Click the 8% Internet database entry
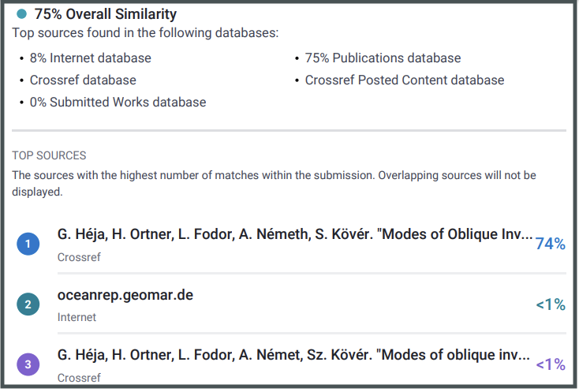This screenshot has width=579, height=392. pyautogui.click(x=90, y=58)
